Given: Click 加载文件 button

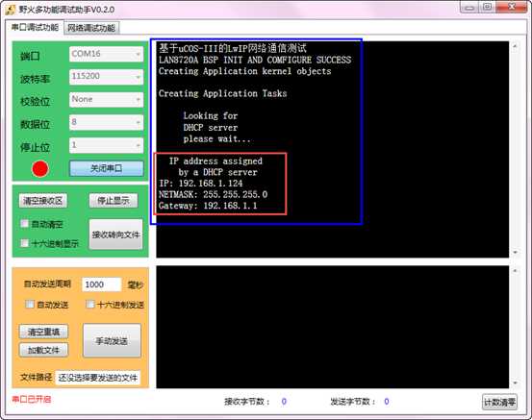Looking at the screenshot, I should tap(43, 350).
